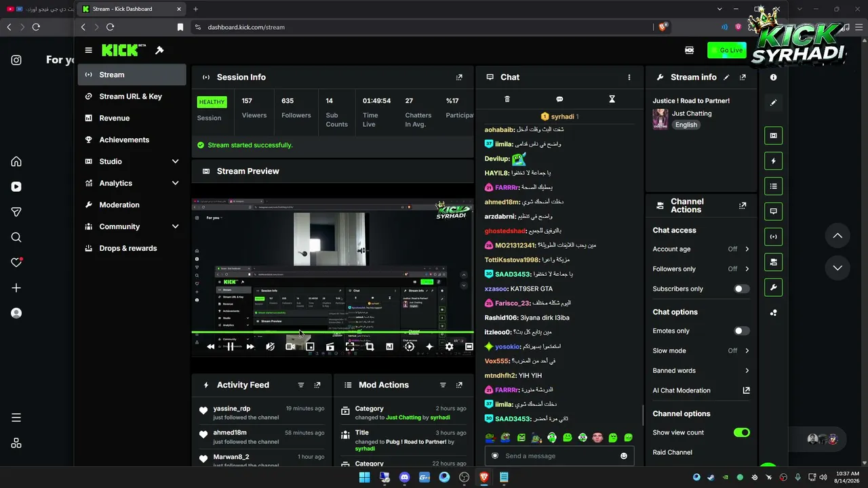This screenshot has height=488, width=868.
Task: Click the info icon in right widget rail
Action: click(x=773, y=77)
